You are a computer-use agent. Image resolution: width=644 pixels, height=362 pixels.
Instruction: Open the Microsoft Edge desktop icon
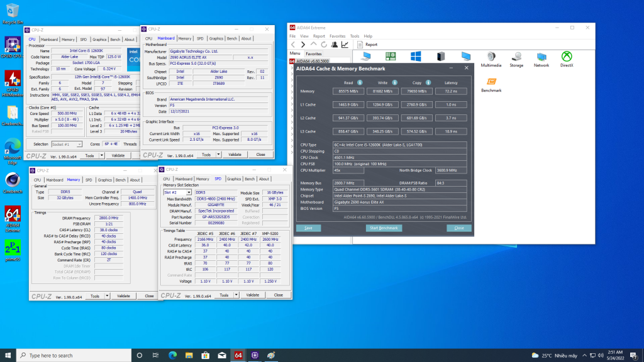coord(13,151)
